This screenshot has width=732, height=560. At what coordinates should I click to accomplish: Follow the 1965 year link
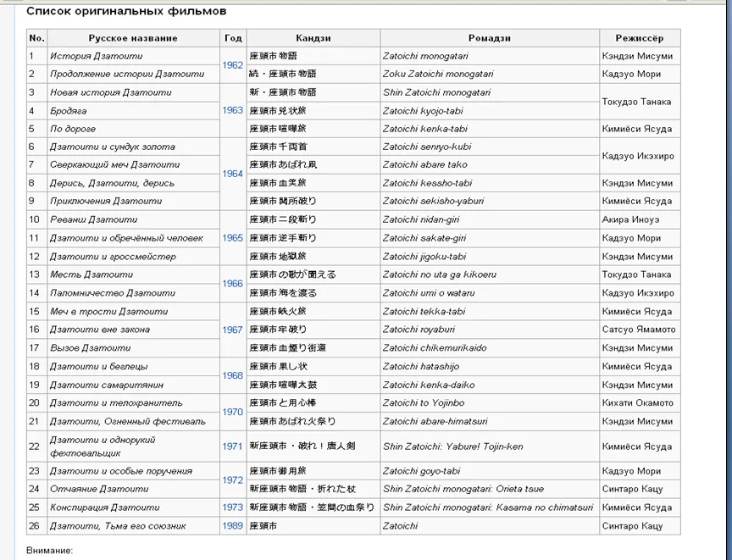(232, 238)
